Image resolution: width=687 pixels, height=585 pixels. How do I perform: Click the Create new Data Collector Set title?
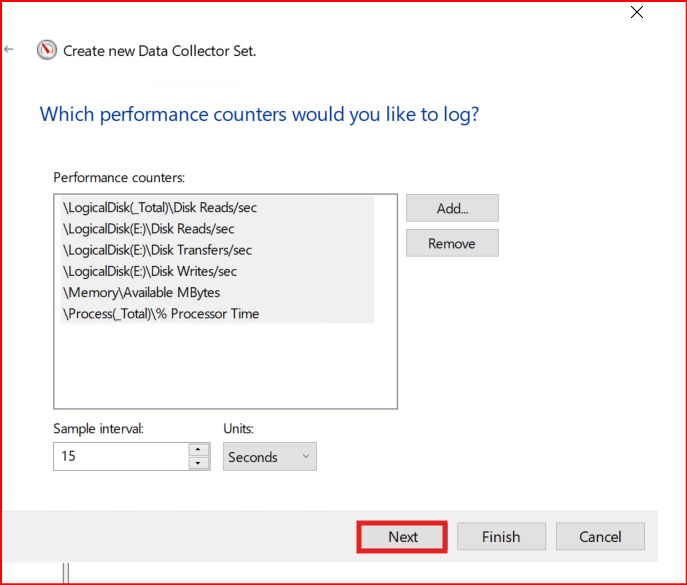160,50
